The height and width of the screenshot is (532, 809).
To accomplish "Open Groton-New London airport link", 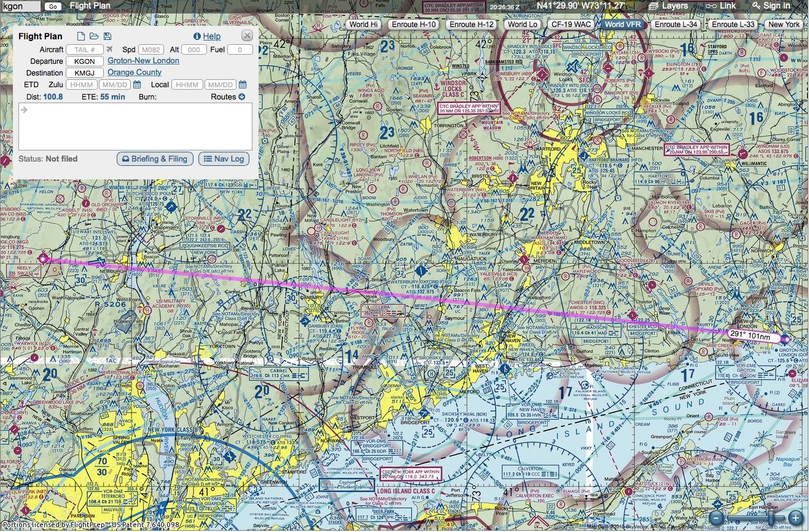I will [143, 61].
